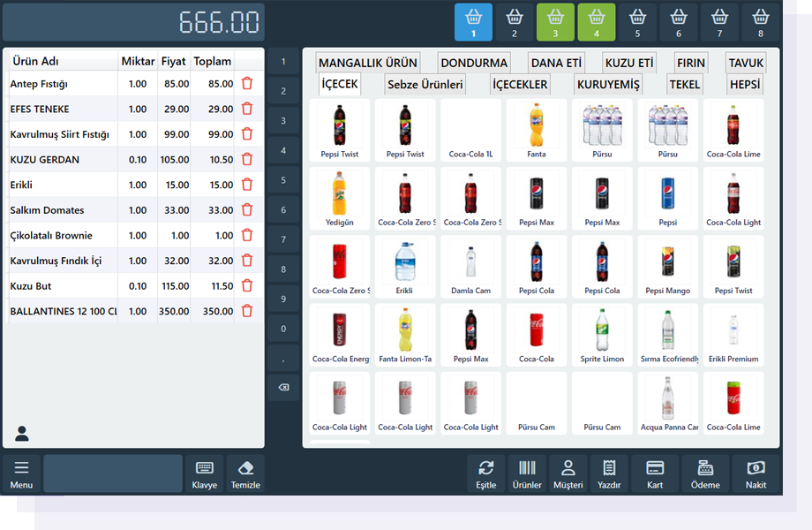Add Damla Cam water

click(x=470, y=267)
